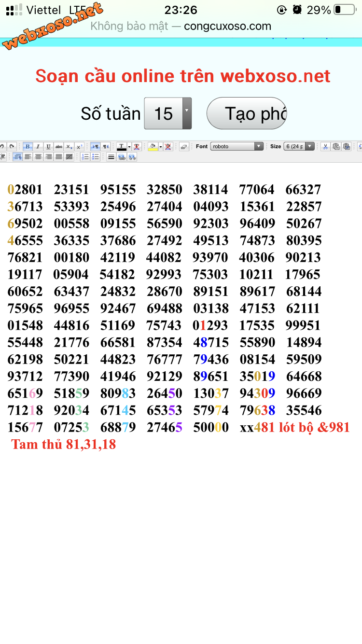Toggle subscript formatting

click(x=69, y=146)
